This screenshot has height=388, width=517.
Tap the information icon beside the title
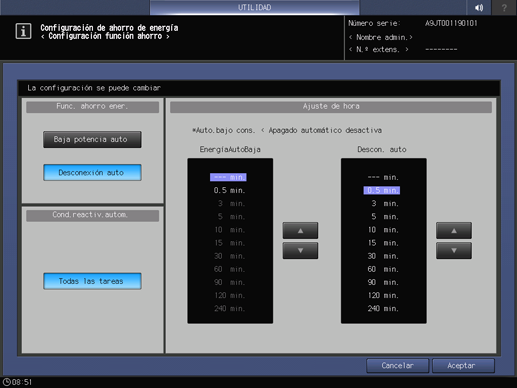23,31
